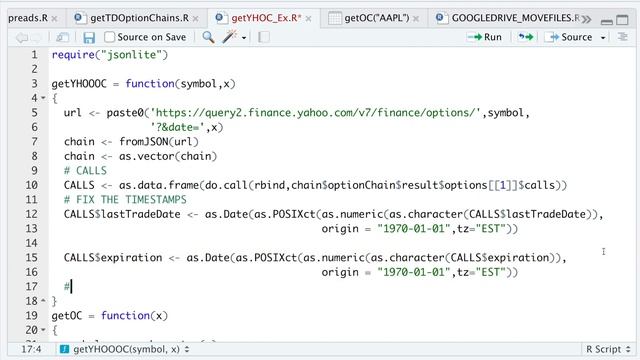Open the getOC("AAPL") data viewer tab
Screen dimensions: 640x360
click(x=376, y=18)
